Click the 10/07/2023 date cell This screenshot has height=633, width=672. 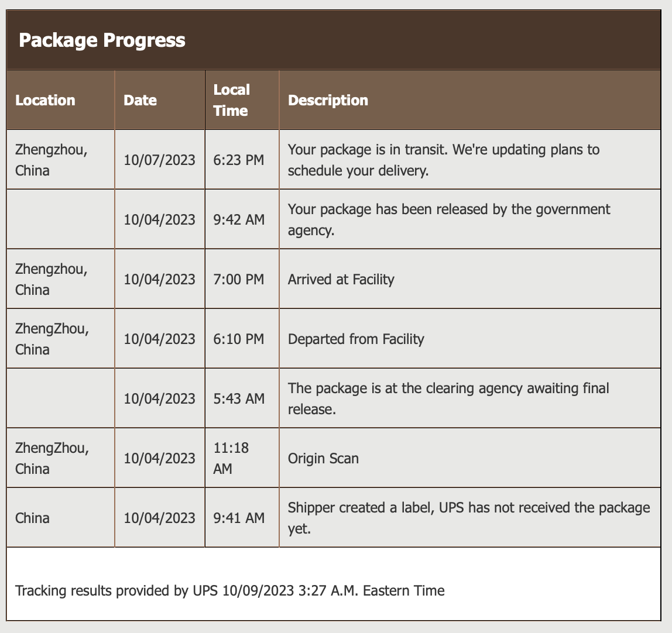(x=159, y=160)
